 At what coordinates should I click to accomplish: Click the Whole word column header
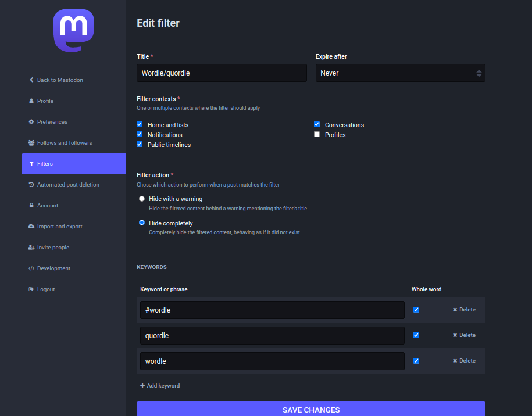pos(427,289)
